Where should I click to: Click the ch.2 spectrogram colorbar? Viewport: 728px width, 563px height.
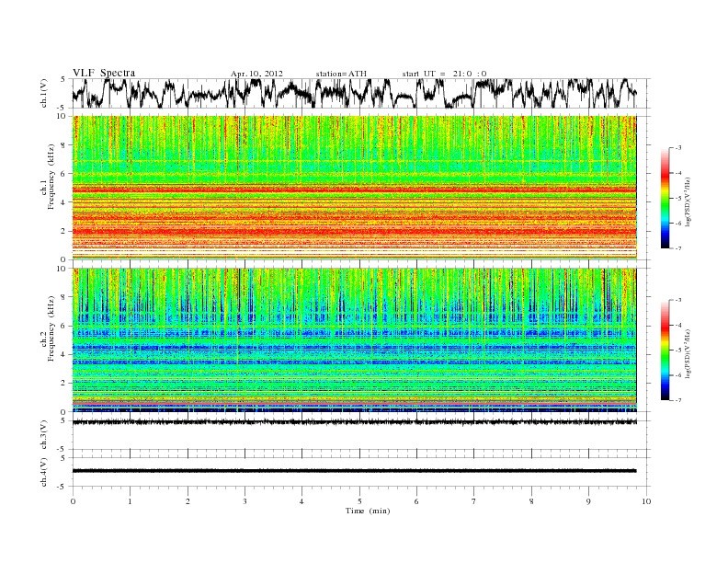tap(665, 350)
